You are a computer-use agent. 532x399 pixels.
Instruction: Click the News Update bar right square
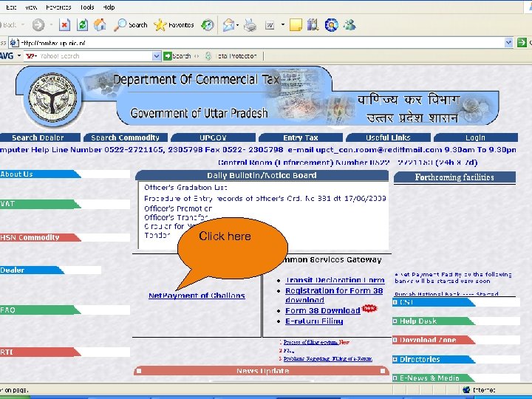pyautogui.click(x=383, y=371)
